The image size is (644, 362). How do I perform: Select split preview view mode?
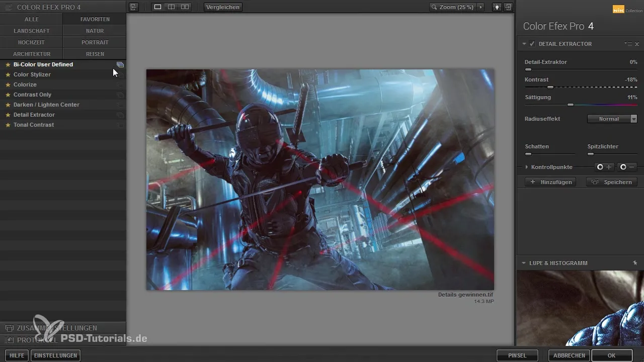pos(171,7)
